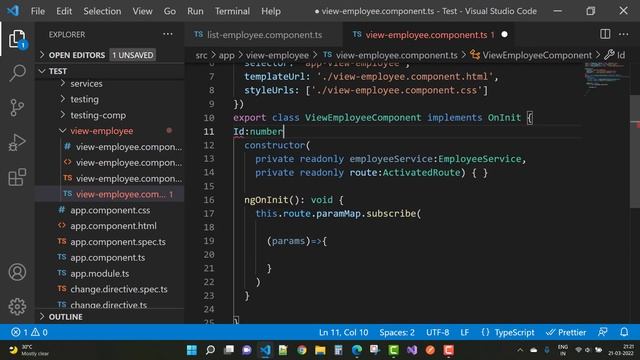Open the Source Control view
This screenshot has width=640, height=360.
point(17,108)
